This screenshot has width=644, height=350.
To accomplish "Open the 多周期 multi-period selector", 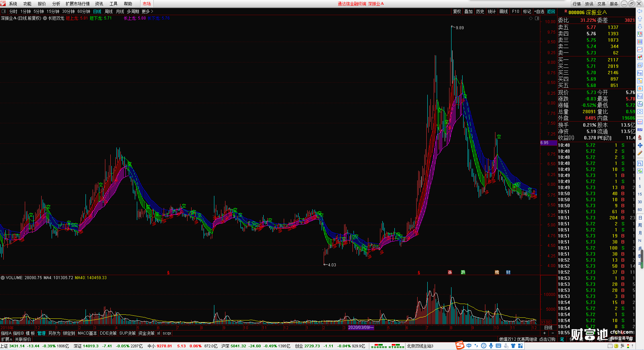I will coord(133,11).
